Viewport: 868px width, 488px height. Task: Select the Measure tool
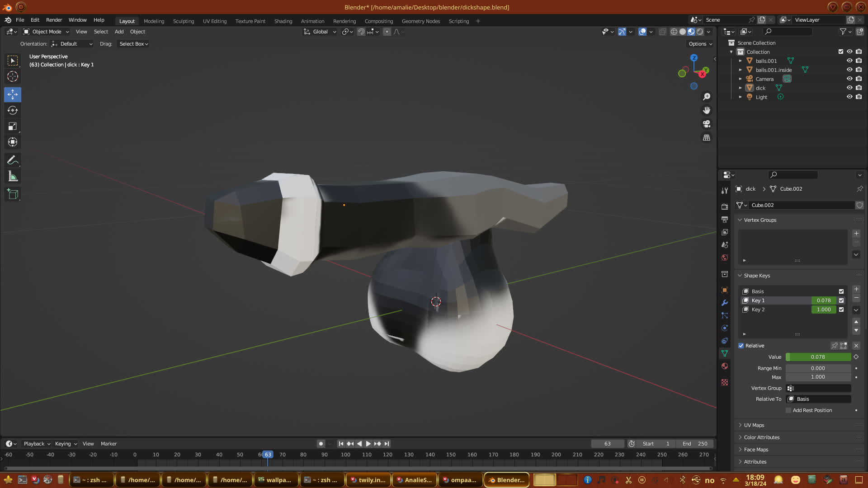point(13,177)
